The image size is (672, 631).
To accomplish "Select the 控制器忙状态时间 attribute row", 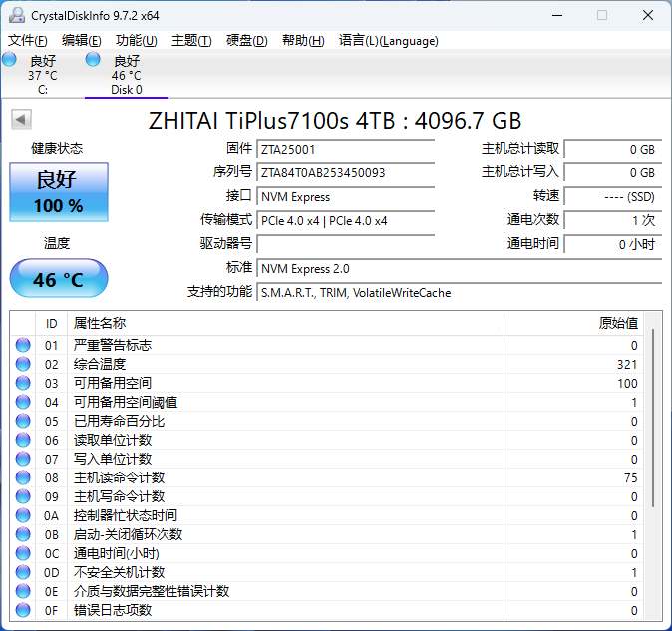I will click(327, 515).
